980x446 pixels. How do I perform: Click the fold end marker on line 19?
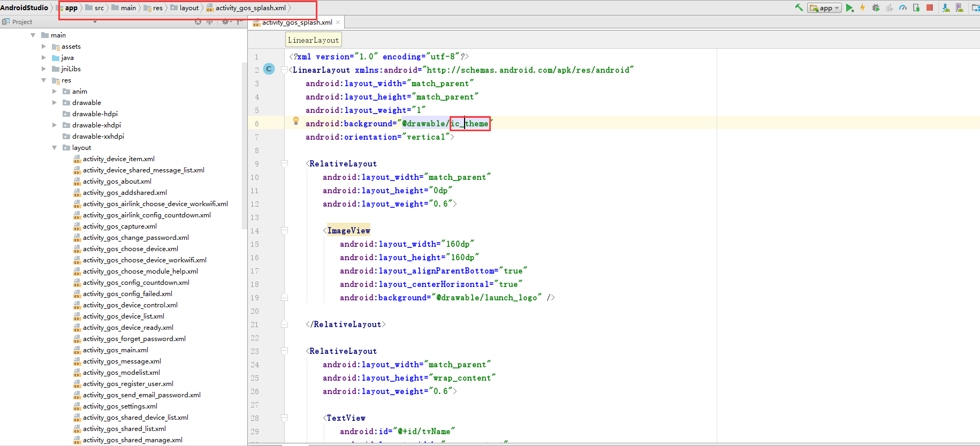tap(285, 297)
